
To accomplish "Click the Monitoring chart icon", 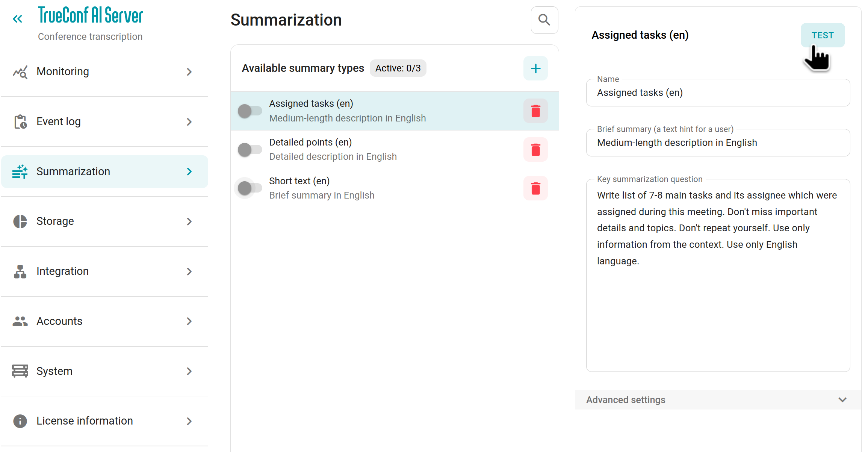I will 20,72.
